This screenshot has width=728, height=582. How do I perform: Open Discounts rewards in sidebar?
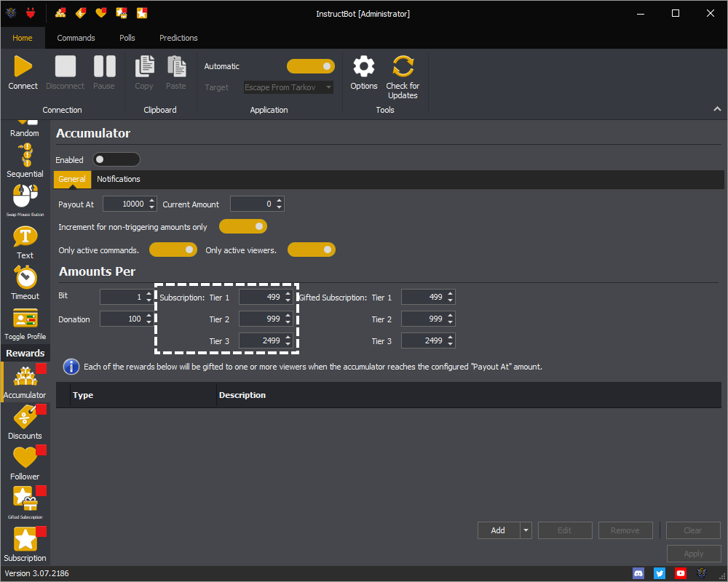pyautogui.click(x=25, y=423)
